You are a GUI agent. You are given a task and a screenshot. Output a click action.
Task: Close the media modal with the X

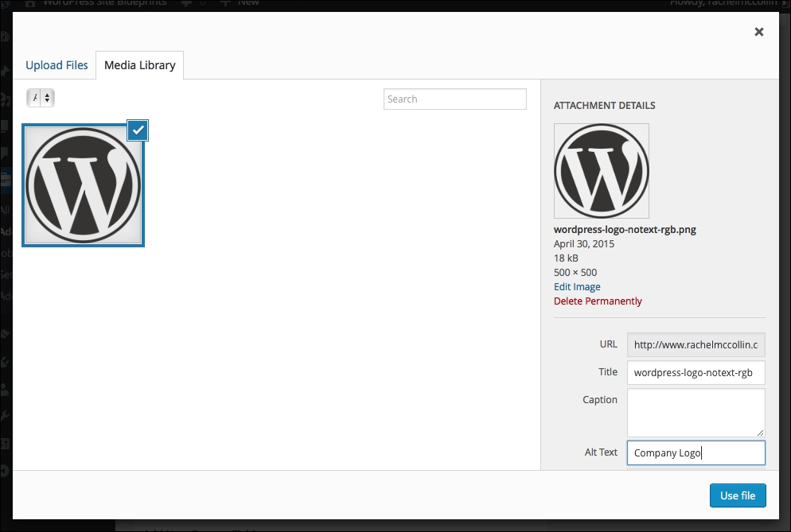758,32
